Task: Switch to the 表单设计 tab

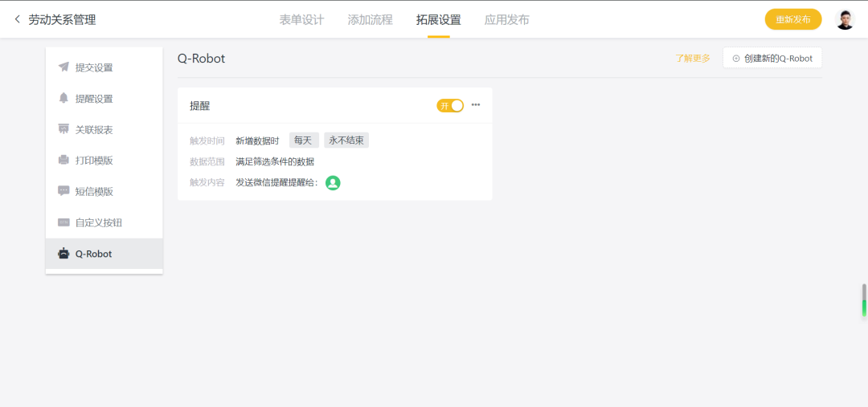Action: tap(301, 20)
